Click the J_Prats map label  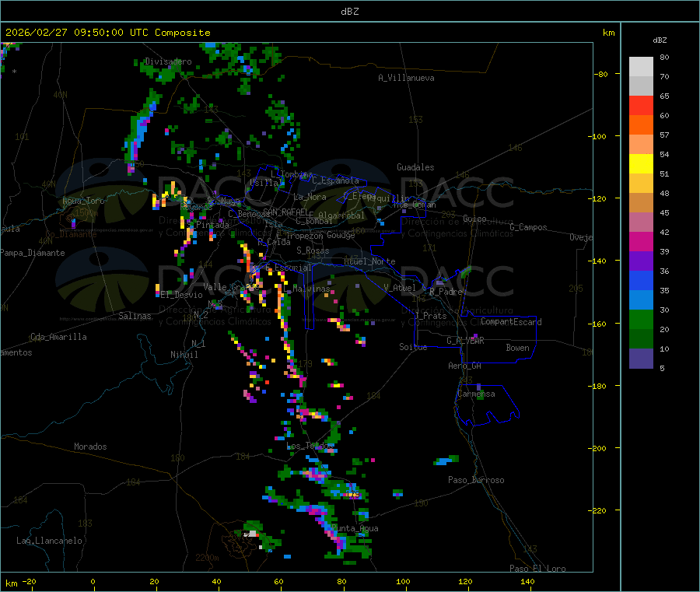(430, 316)
